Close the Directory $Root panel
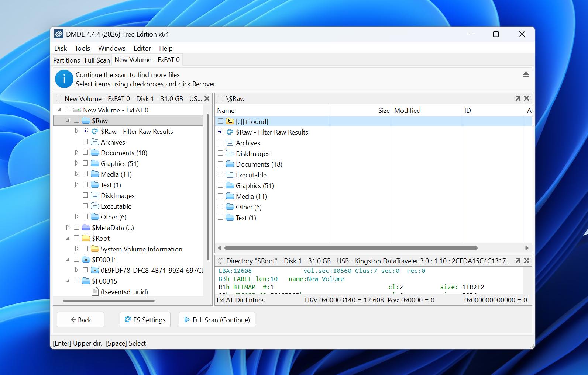The image size is (588, 375). pos(527,261)
